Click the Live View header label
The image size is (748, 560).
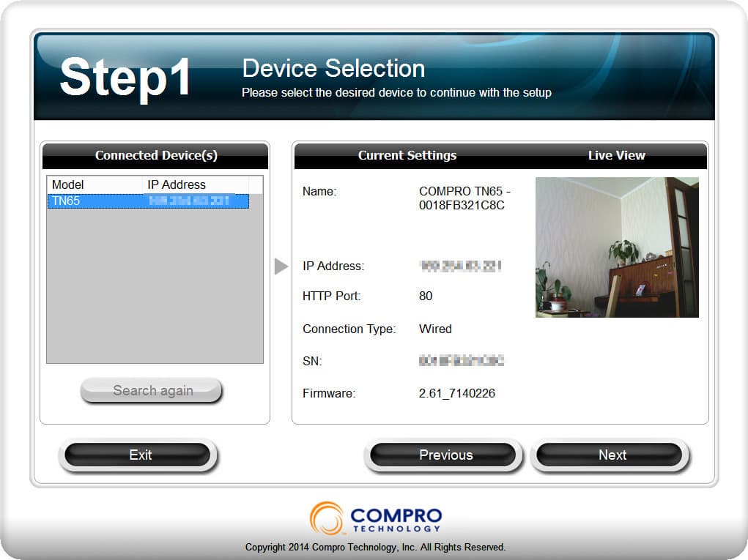616,155
